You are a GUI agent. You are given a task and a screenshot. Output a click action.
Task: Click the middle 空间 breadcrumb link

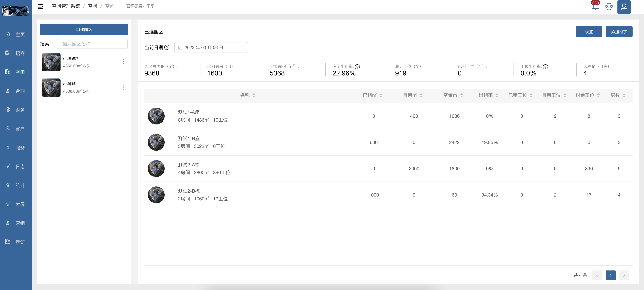click(92, 6)
